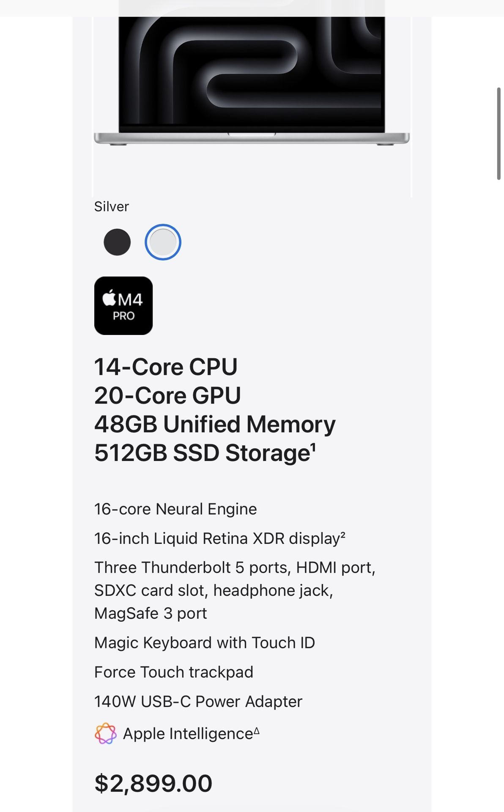Screen dimensions: 504x812
Task: Click the Apple Intelligence text label
Action: pos(188,734)
